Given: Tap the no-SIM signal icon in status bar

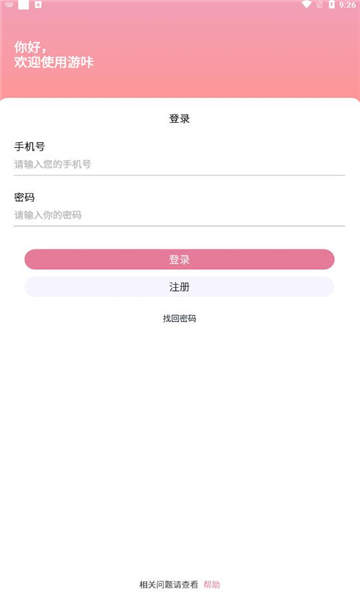Looking at the screenshot, I should (319, 5).
